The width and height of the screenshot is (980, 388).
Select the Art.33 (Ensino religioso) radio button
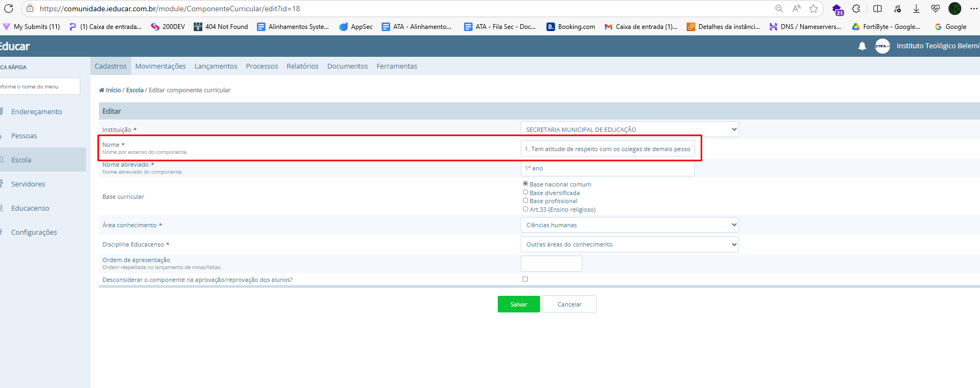point(525,209)
